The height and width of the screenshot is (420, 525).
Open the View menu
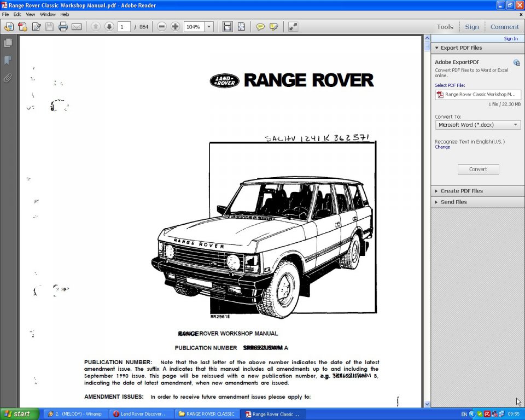point(31,14)
